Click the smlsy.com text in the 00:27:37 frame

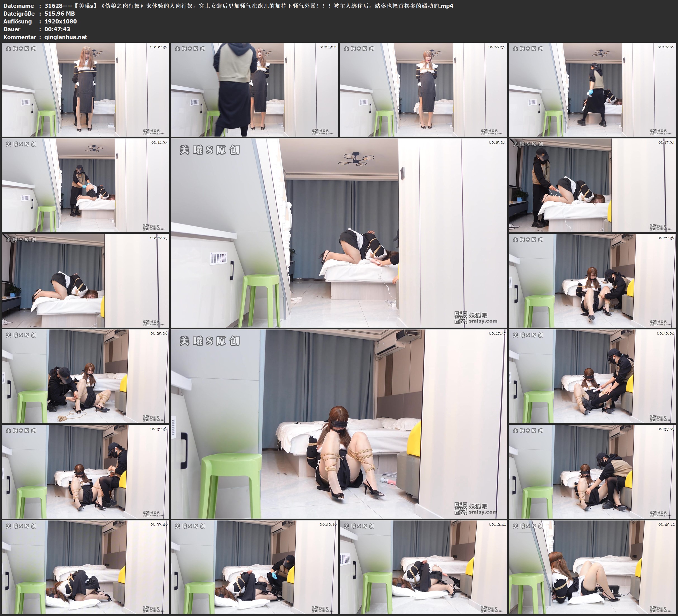coord(483,512)
